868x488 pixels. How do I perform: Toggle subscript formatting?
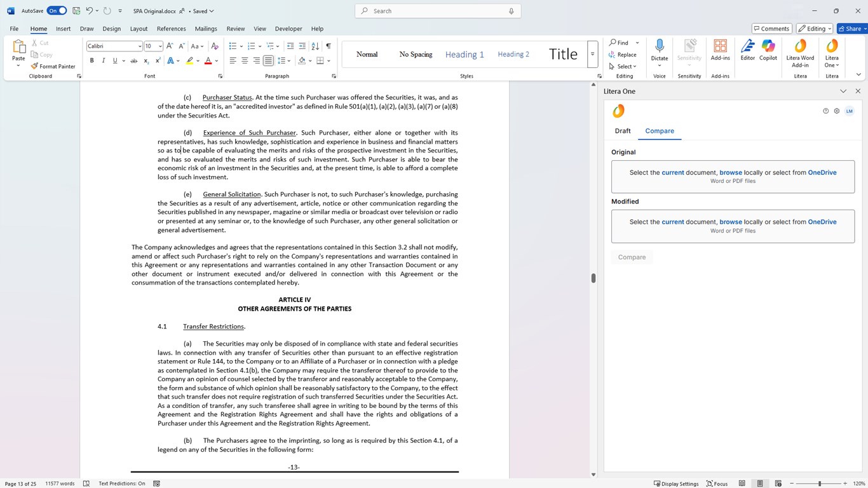pyautogui.click(x=146, y=61)
